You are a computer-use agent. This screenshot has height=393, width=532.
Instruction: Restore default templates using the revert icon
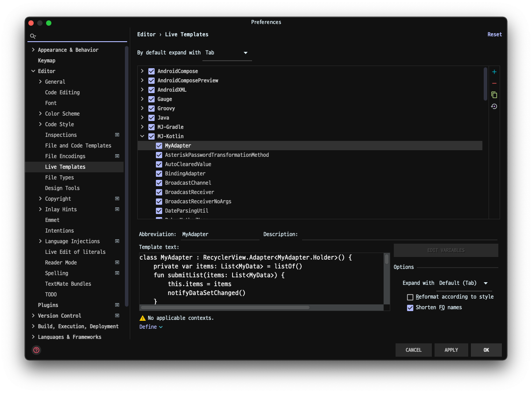pos(494,106)
